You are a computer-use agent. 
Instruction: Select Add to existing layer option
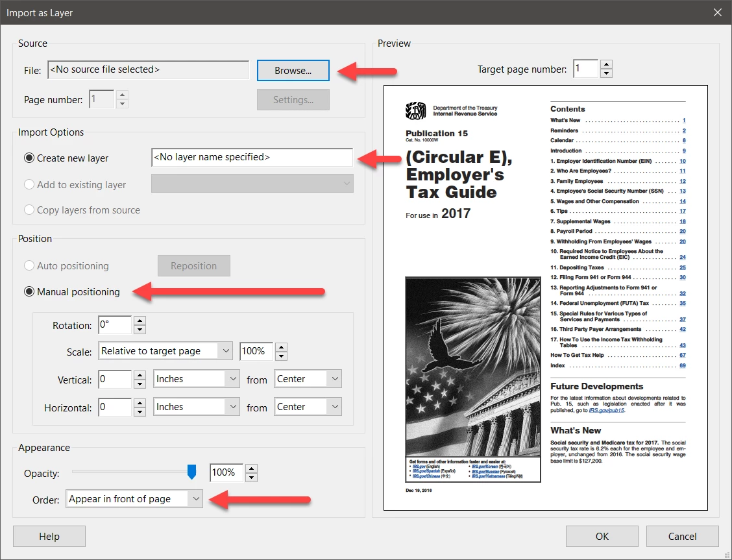pyautogui.click(x=75, y=185)
